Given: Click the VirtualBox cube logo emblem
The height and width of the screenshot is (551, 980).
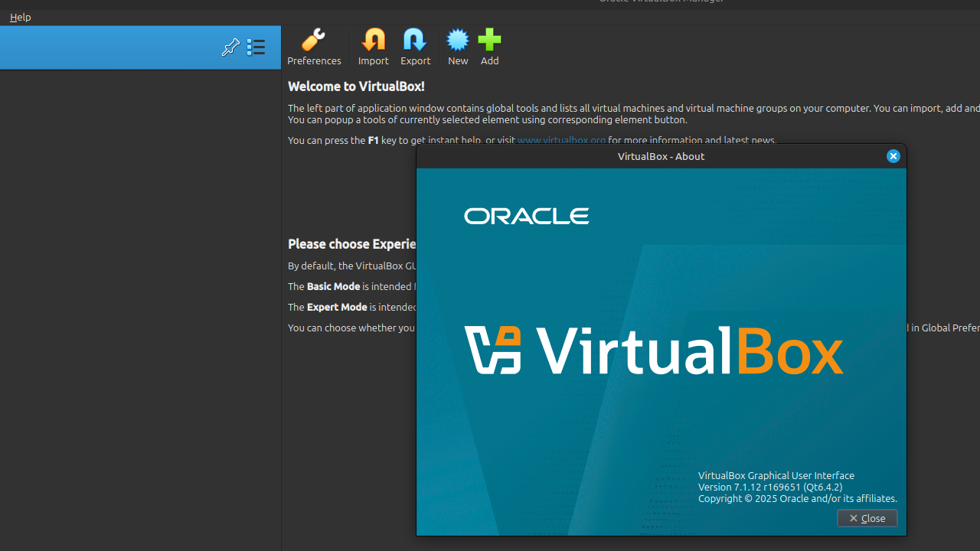Looking at the screenshot, I should (x=493, y=350).
